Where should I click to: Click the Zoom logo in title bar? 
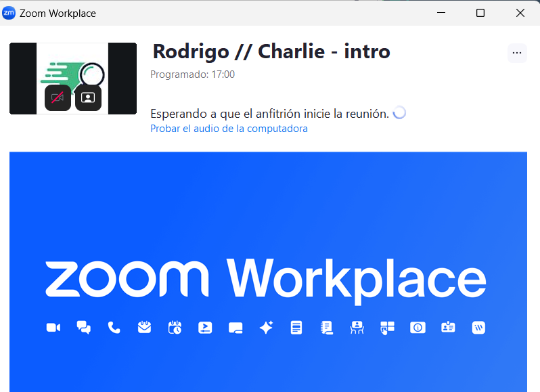point(9,13)
